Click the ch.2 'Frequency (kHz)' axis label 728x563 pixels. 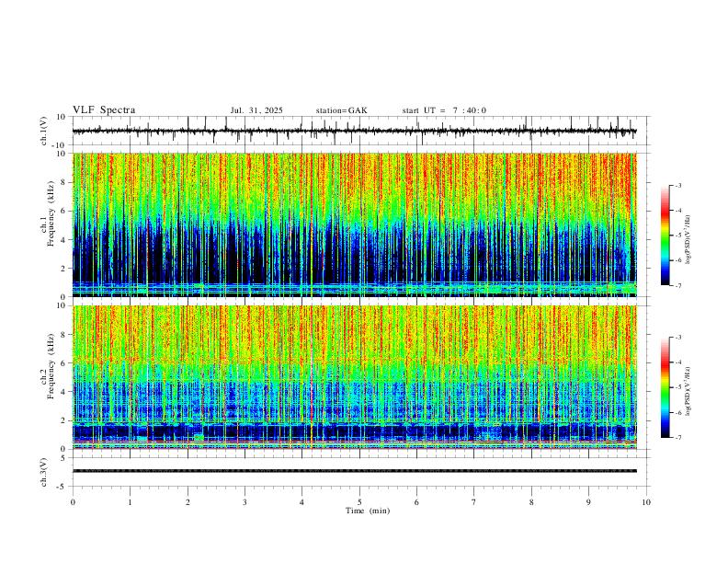pos(51,365)
